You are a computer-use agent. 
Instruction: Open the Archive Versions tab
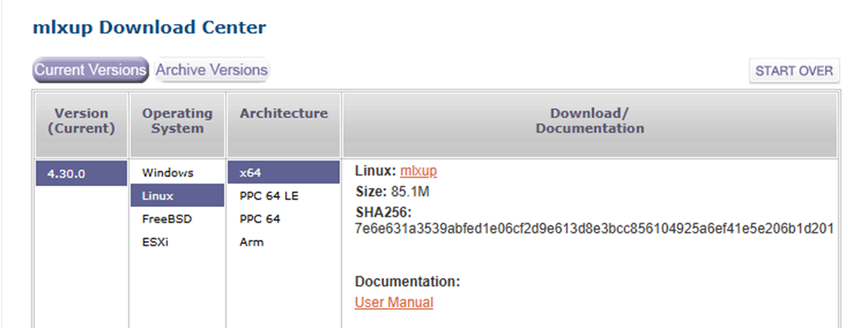pos(212,70)
